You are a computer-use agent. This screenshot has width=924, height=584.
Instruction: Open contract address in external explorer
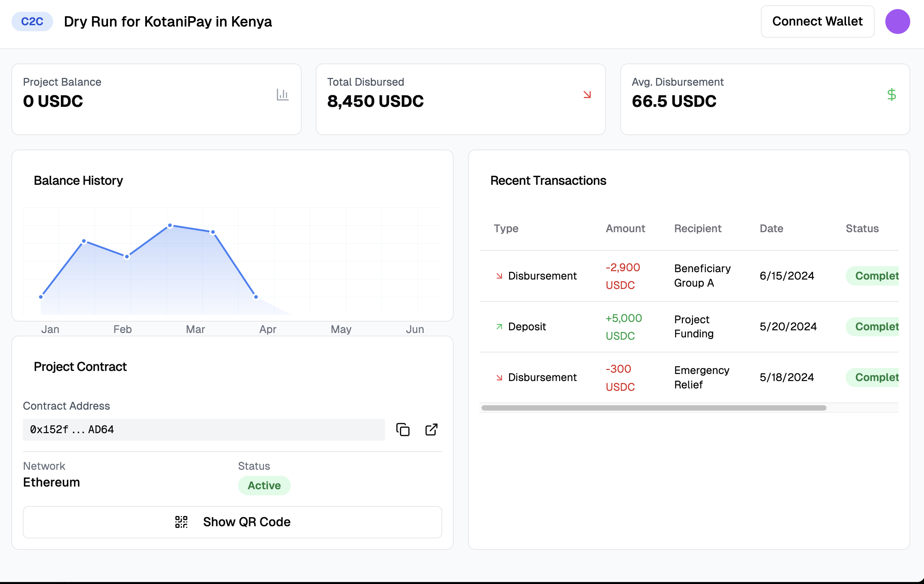pyautogui.click(x=431, y=429)
